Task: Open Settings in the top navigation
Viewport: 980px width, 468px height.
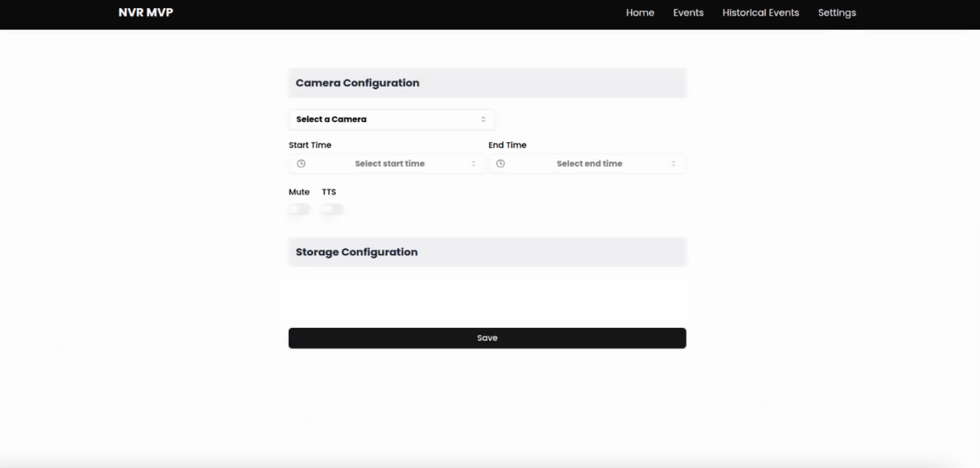Action: (x=837, y=13)
